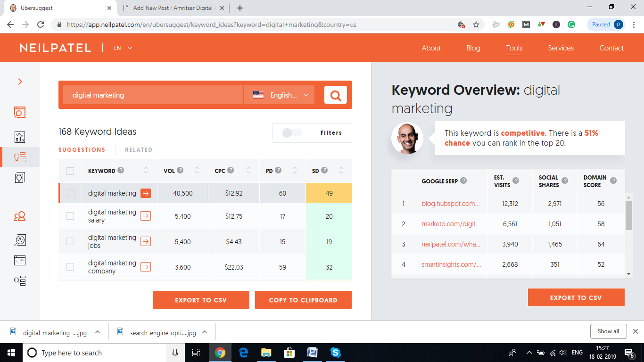Open the EN language dropdown
The width and height of the screenshot is (644, 362).
coord(123,48)
